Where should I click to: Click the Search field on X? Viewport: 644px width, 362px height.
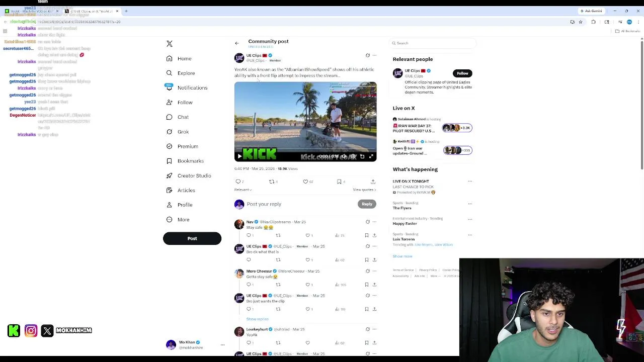click(x=433, y=43)
